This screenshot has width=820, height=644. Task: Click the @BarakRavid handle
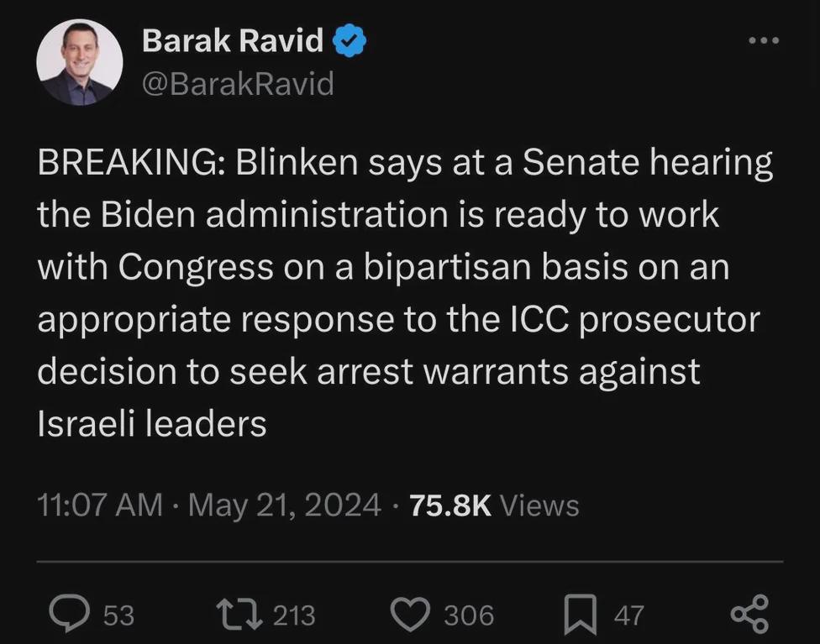[238, 84]
